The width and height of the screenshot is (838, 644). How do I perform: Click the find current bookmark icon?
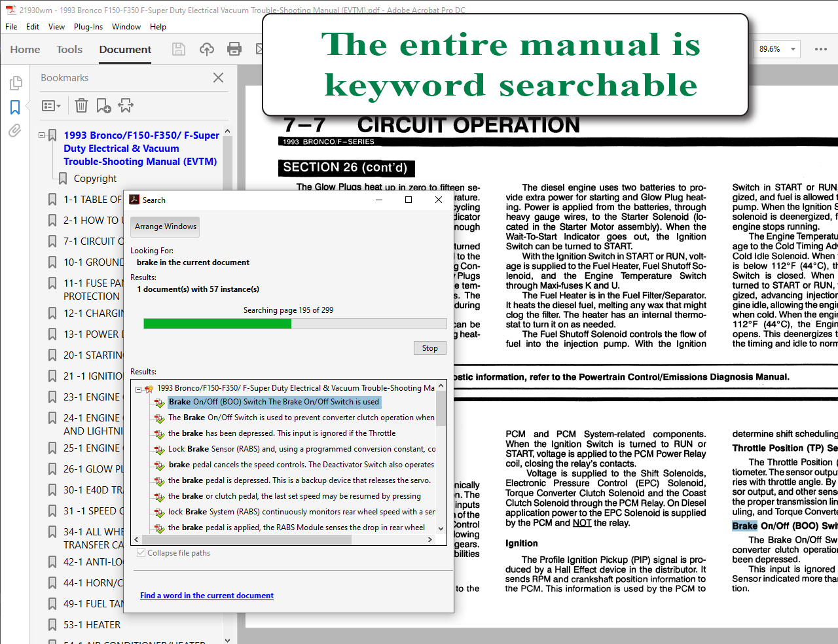click(126, 105)
